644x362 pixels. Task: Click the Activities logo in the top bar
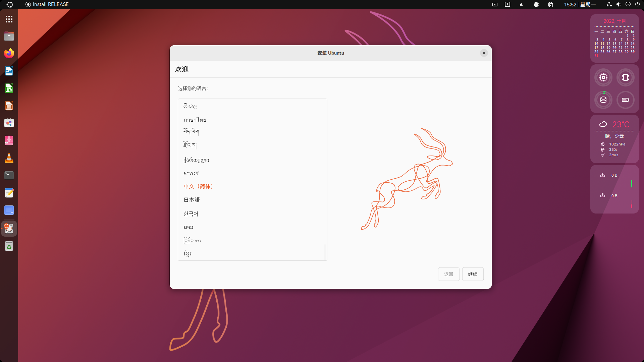pyautogui.click(x=10, y=4)
